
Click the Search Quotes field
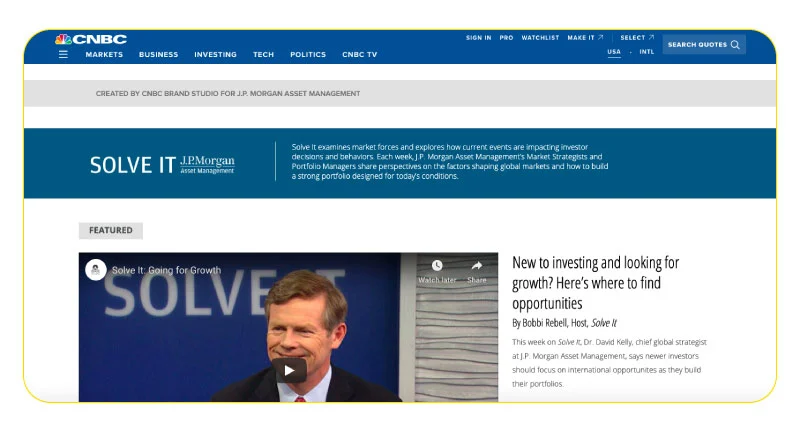coord(704,45)
